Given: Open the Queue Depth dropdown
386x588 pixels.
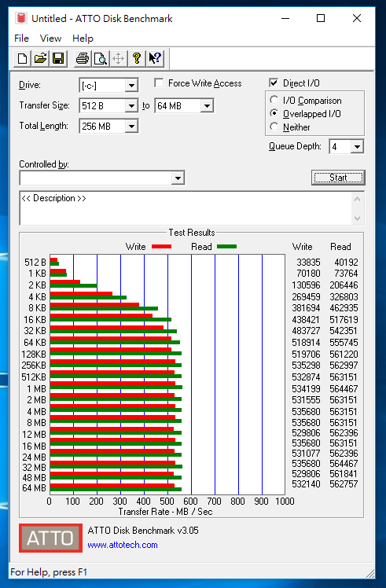Looking at the screenshot, I should [357, 147].
